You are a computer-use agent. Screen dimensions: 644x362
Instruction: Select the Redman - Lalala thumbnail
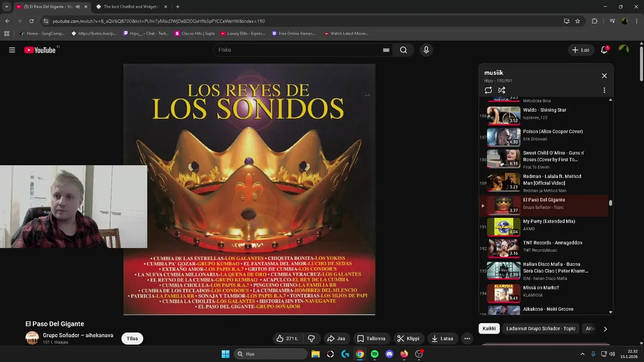(504, 182)
